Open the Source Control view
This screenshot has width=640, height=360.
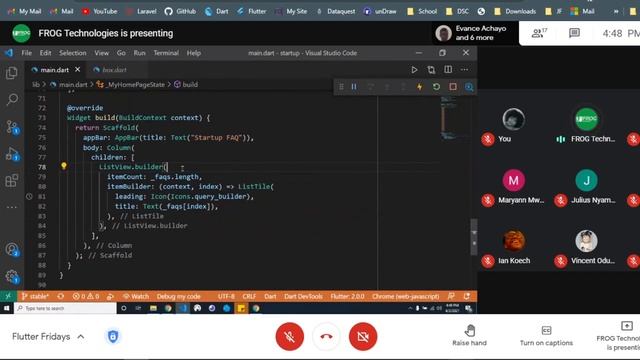pyautogui.click(x=12, y=127)
